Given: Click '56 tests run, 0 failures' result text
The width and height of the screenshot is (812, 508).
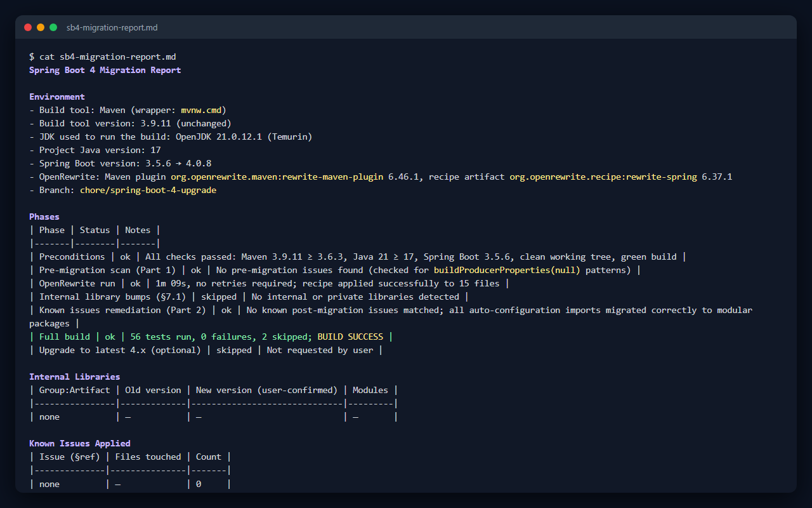Looking at the screenshot, I should pyautogui.click(x=191, y=337).
